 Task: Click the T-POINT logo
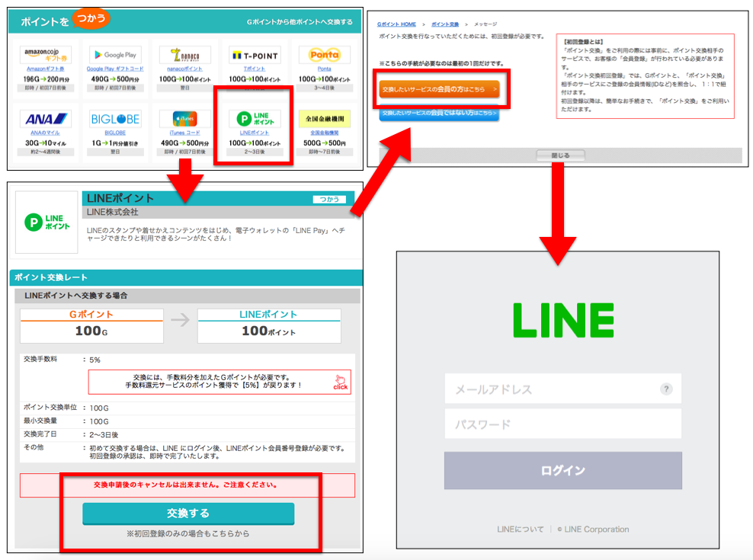(255, 56)
